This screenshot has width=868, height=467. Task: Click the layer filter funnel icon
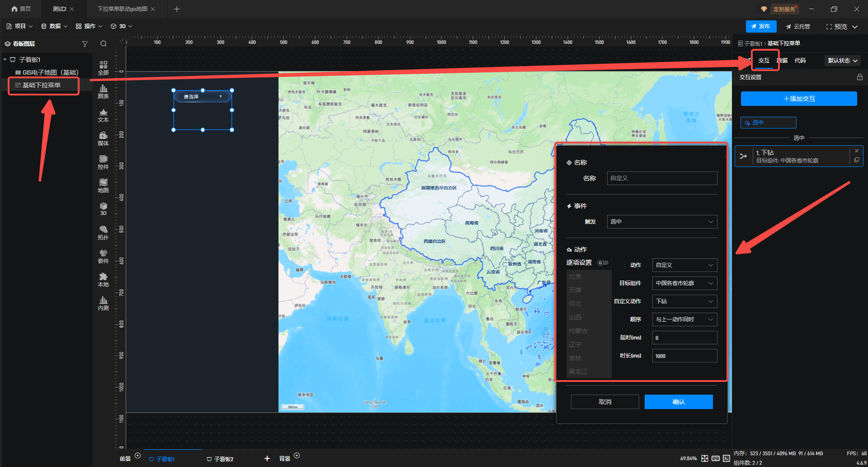coord(85,44)
